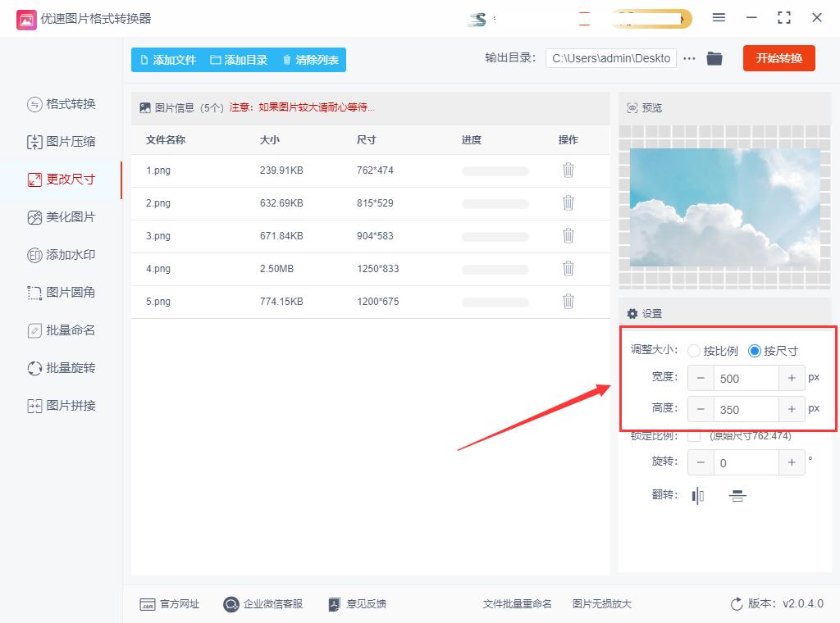Open the 添加水印 watermark tool
Image resolution: width=840 pixels, height=623 pixels.
pos(61,254)
